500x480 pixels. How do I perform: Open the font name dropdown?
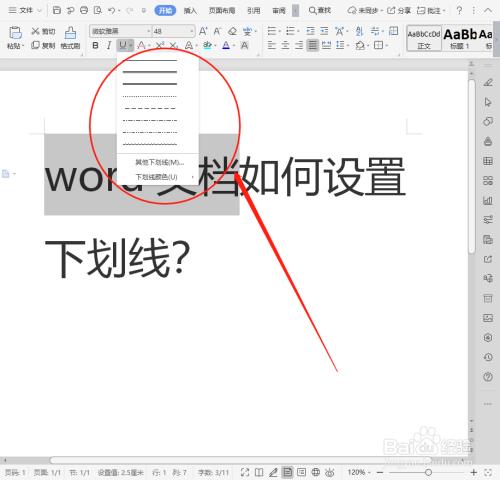point(149,31)
